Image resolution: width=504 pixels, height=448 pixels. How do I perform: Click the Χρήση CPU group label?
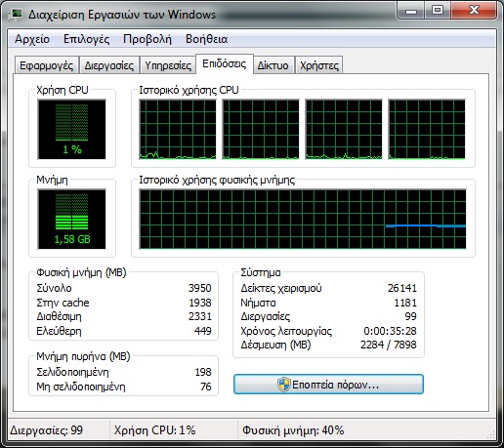point(63,90)
